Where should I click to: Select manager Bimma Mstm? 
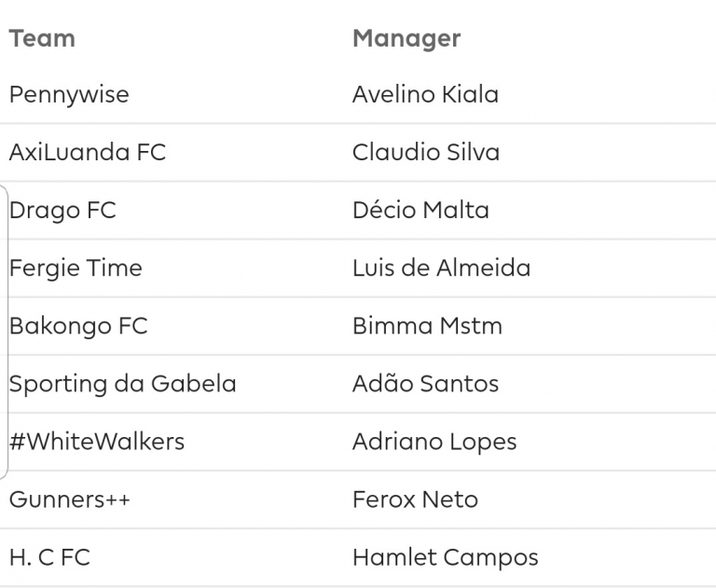click(x=427, y=326)
